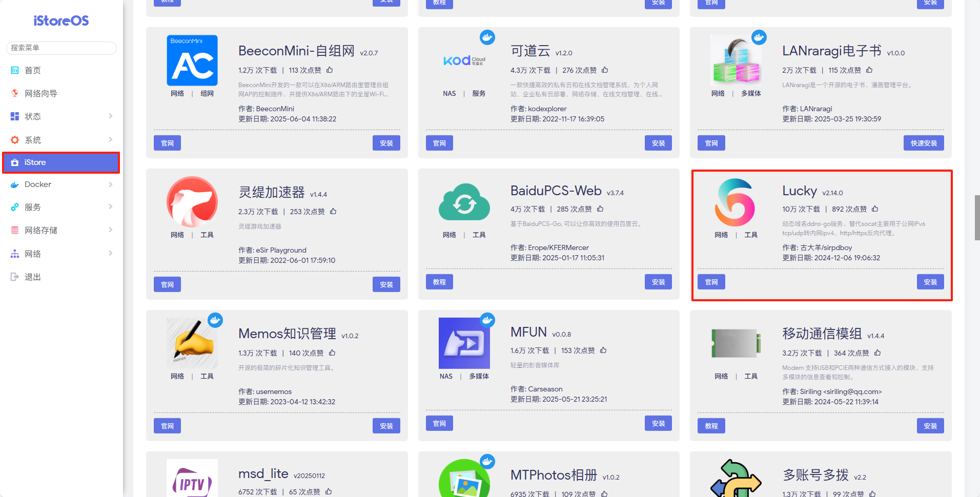The height and width of the screenshot is (497, 980).
Task: Expand the Docker menu
Action: coord(62,184)
